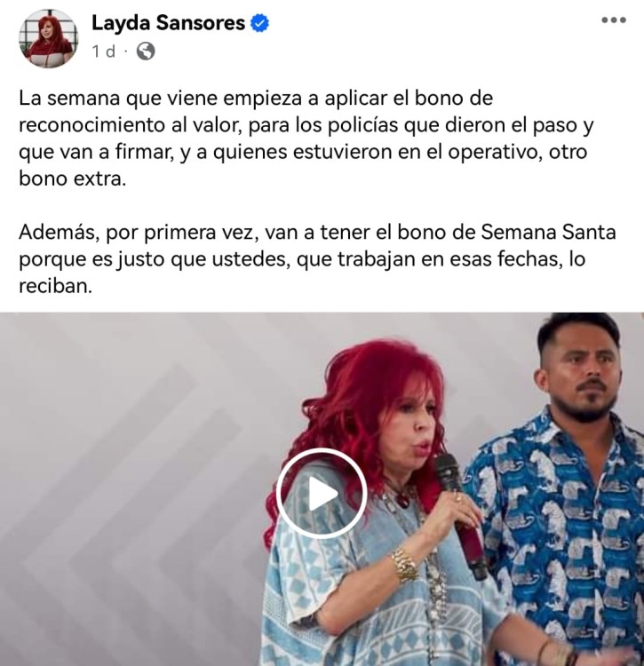Viewport: 644px width, 666px height.
Task: Click the words bono extra
Action: click(x=72, y=178)
